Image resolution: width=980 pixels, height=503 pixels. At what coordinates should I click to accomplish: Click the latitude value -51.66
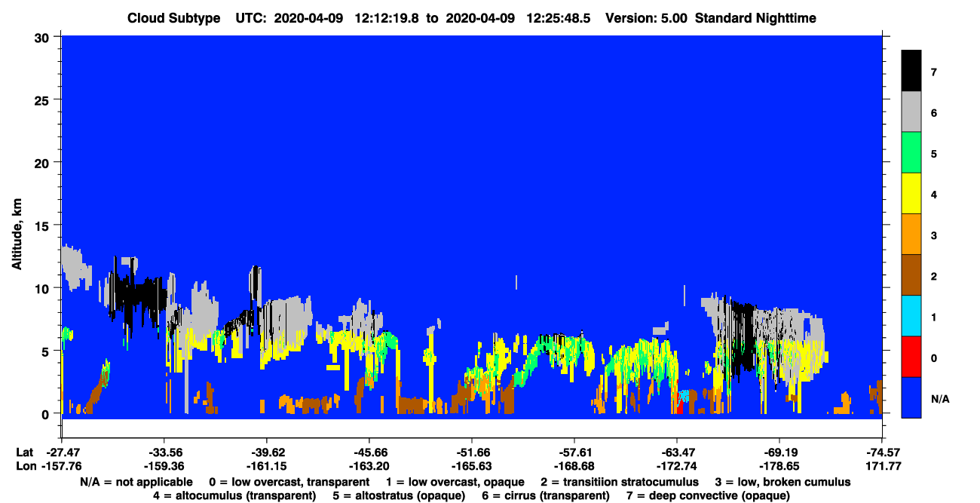point(472,452)
